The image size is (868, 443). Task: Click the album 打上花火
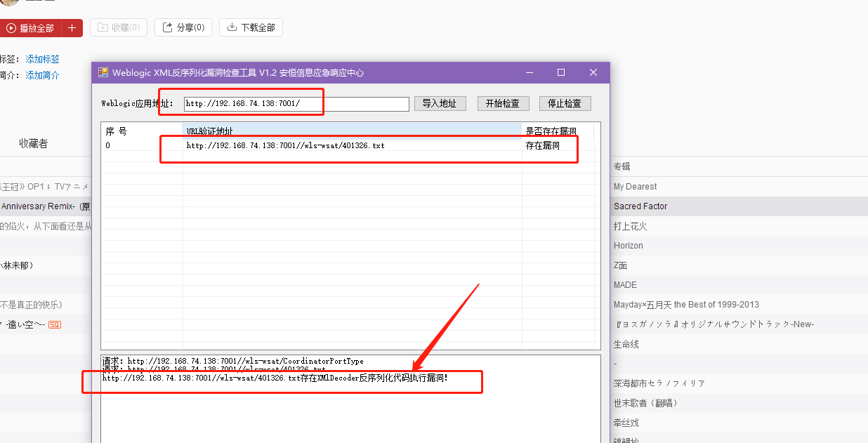tap(630, 226)
